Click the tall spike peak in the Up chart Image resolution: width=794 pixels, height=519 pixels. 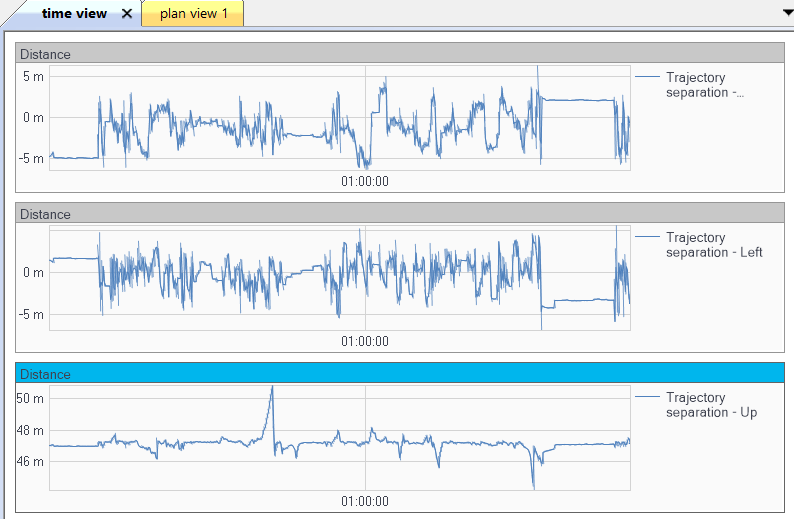(x=271, y=388)
